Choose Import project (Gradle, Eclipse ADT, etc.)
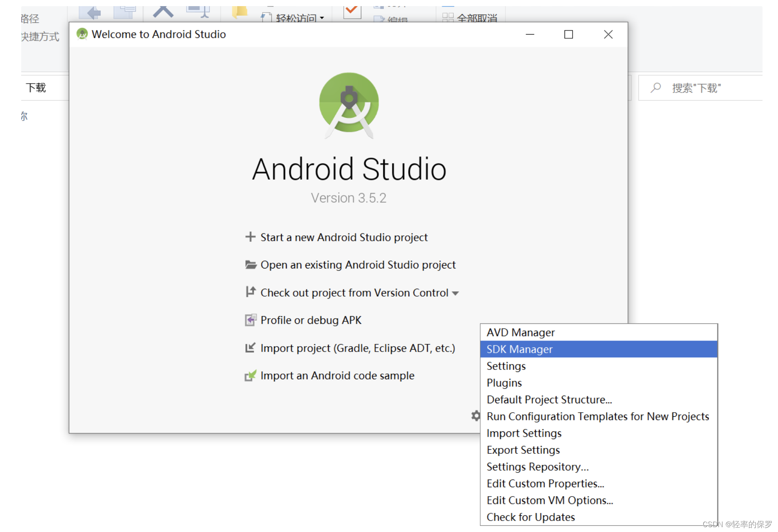Image resolution: width=778 pixels, height=532 pixels. [358, 348]
